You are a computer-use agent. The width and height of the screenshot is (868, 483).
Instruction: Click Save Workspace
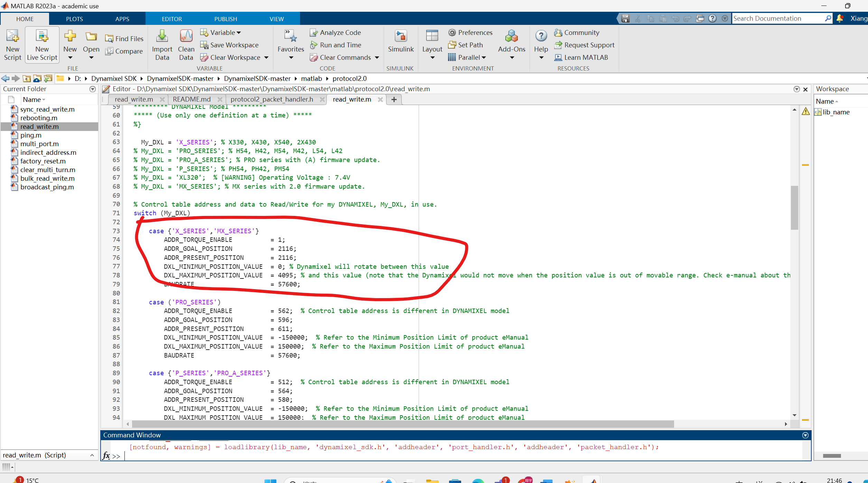coord(230,45)
